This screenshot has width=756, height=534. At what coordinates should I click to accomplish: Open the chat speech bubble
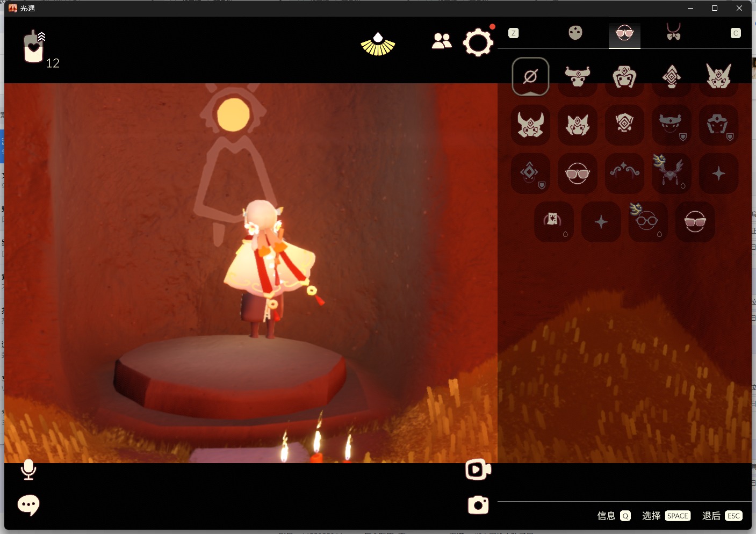28,505
